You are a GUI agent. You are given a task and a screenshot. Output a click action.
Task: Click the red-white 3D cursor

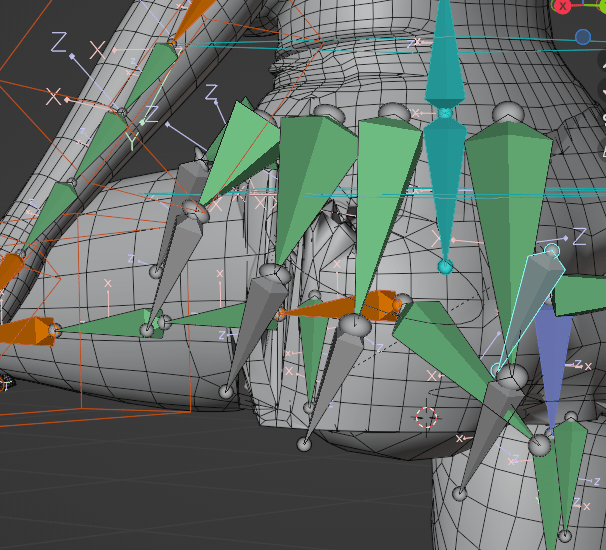[x=428, y=416]
